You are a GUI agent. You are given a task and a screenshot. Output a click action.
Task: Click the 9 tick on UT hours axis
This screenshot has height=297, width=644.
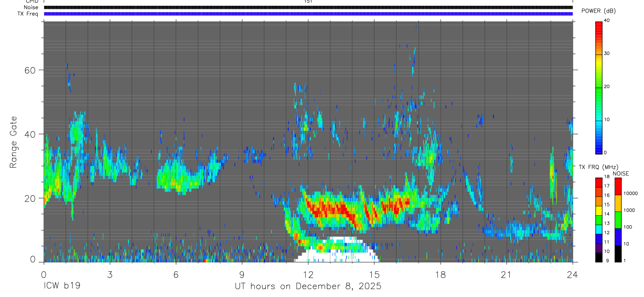coord(242,274)
